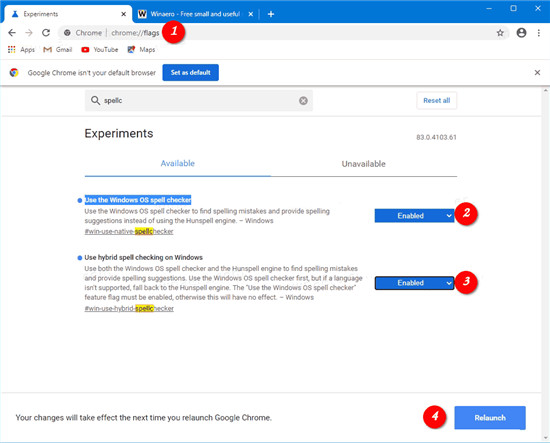
Task: Clear the flags search text
Action: pyautogui.click(x=303, y=101)
